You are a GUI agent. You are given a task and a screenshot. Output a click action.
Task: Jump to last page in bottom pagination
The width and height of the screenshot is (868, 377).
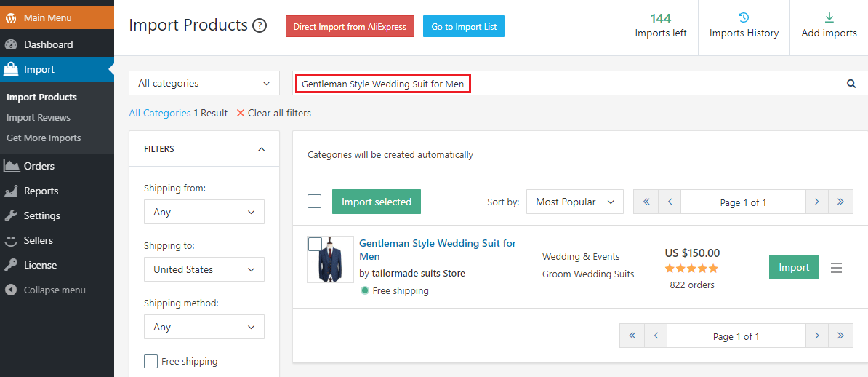[x=841, y=336]
